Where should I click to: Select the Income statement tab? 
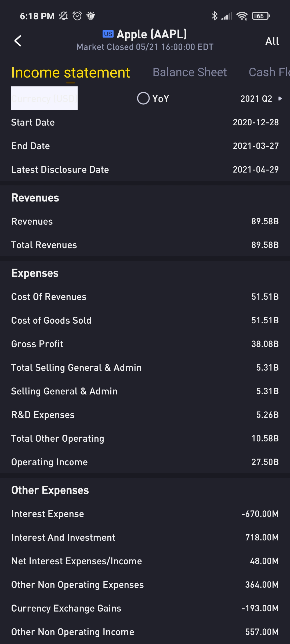pyautogui.click(x=71, y=72)
